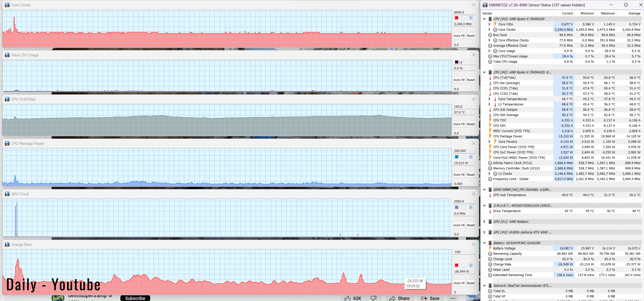Click HWiNFO icon in GPU Clock title bar
644x301 pixels.
(x=7, y=194)
